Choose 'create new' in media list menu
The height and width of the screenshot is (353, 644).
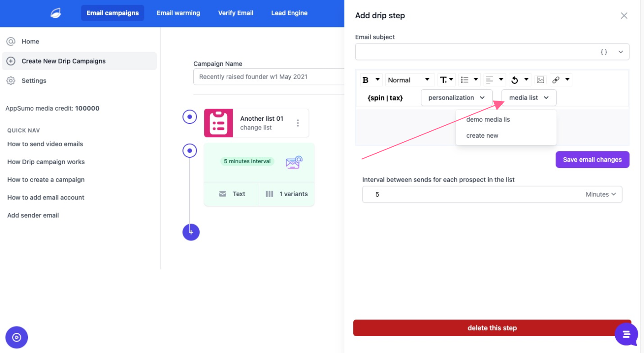pyautogui.click(x=482, y=135)
